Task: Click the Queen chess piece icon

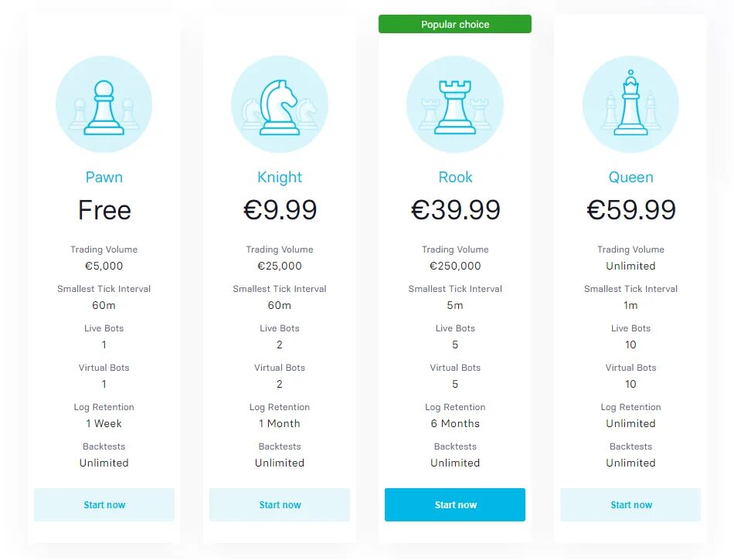Action: click(x=630, y=104)
